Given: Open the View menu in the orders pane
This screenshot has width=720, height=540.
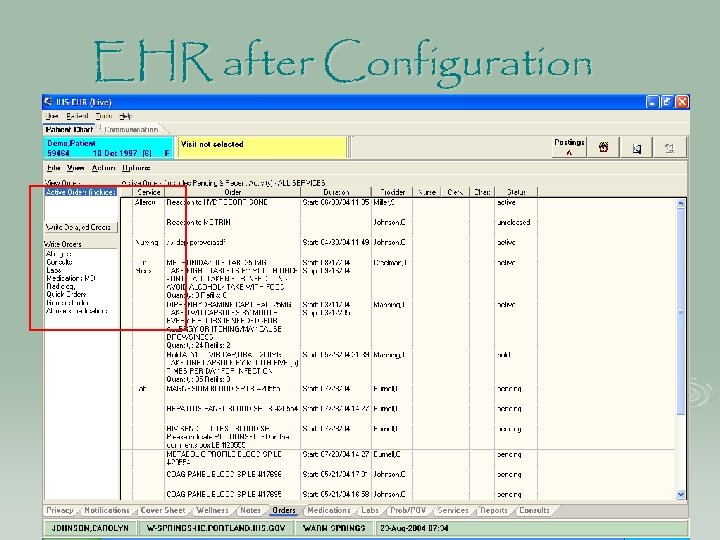Looking at the screenshot, I should [x=76, y=168].
